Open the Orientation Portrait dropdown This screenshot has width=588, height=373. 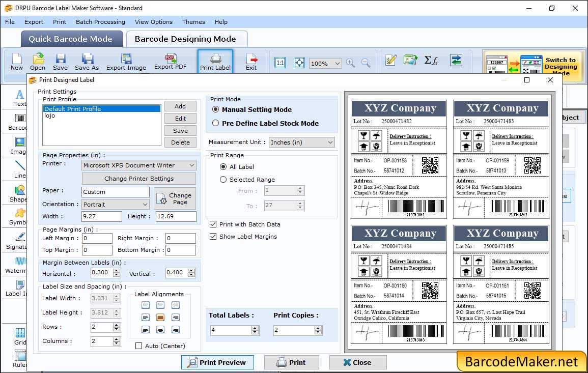pyautogui.click(x=116, y=204)
